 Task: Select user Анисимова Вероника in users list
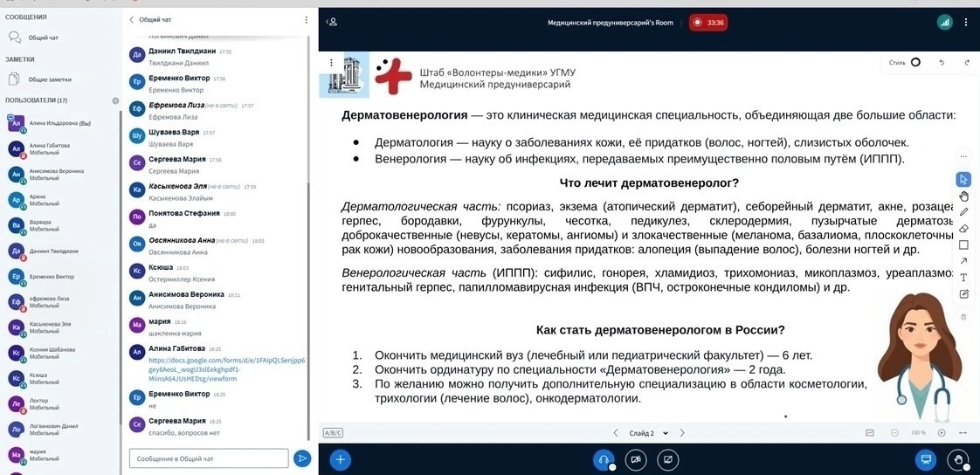tap(61, 175)
